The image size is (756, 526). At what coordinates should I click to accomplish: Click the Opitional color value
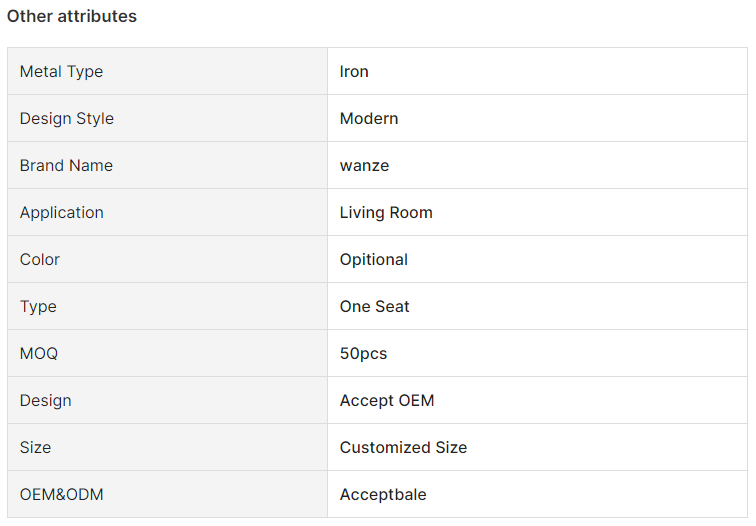tap(374, 260)
